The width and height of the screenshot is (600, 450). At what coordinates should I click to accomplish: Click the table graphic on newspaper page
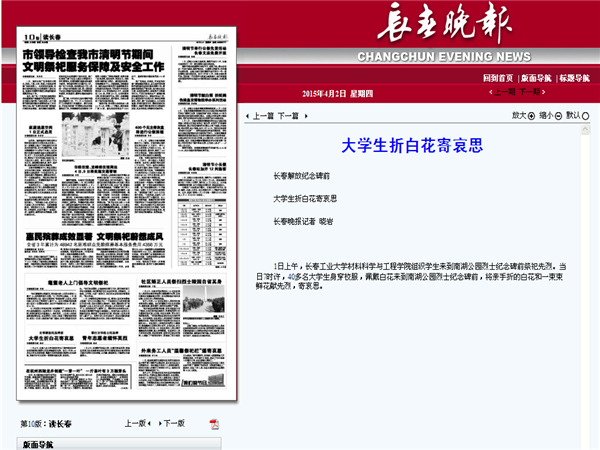click(x=206, y=218)
